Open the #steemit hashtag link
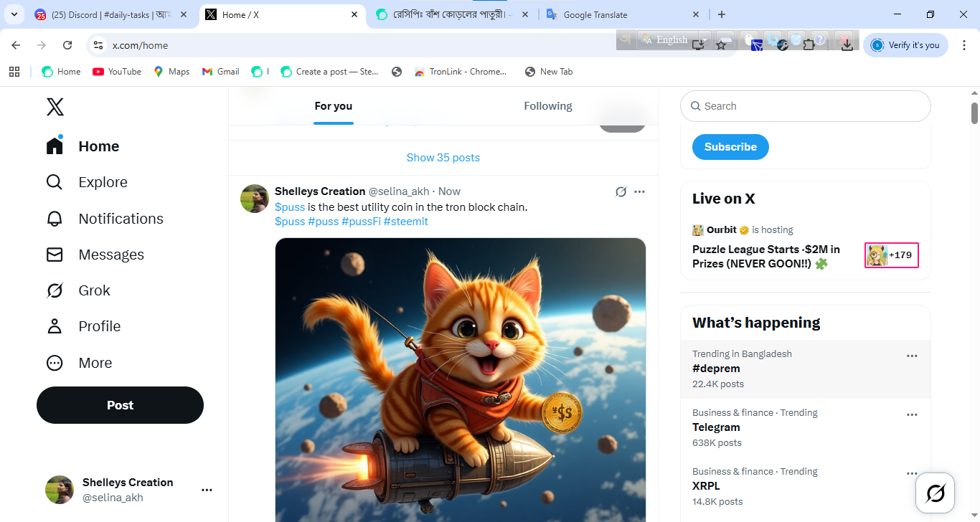The height and width of the screenshot is (522, 980). pyautogui.click(x=406, y=222)
